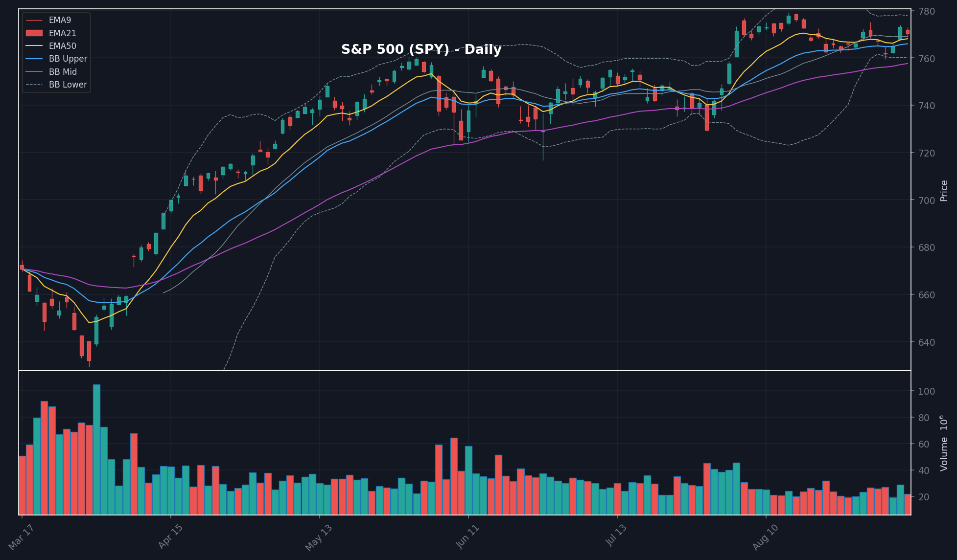The width and height of the screenshot is (957, 560).
Task: Click the 740 price tick label
Action: tap(928, 106)
